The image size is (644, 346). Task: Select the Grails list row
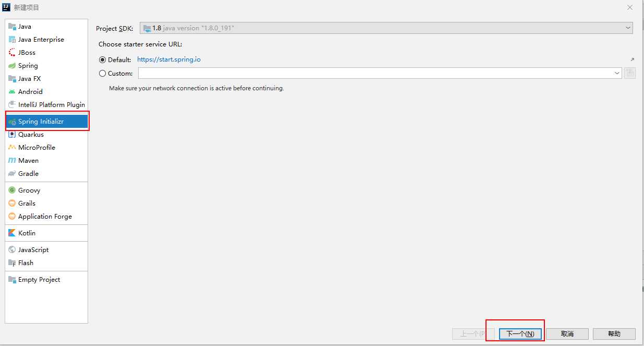[x=46, y=204]
